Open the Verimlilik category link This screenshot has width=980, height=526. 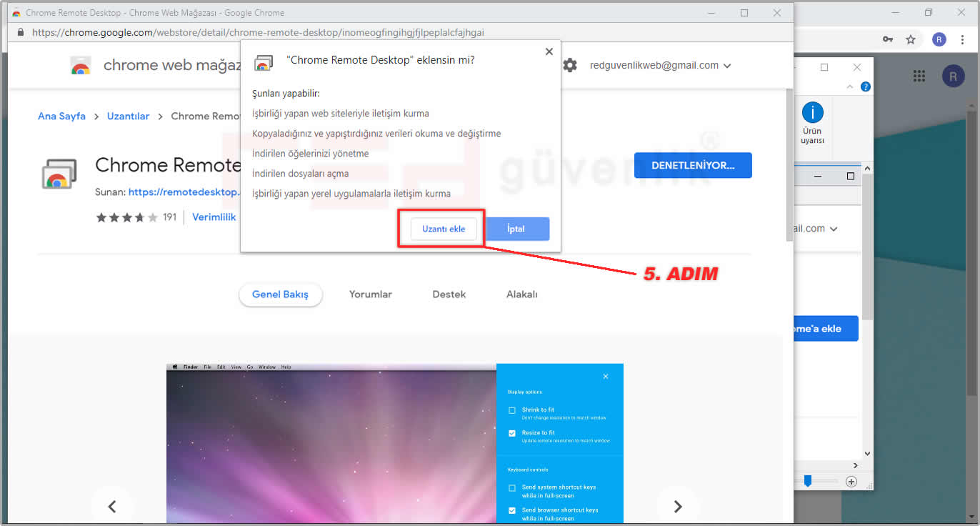click(214, 217)
